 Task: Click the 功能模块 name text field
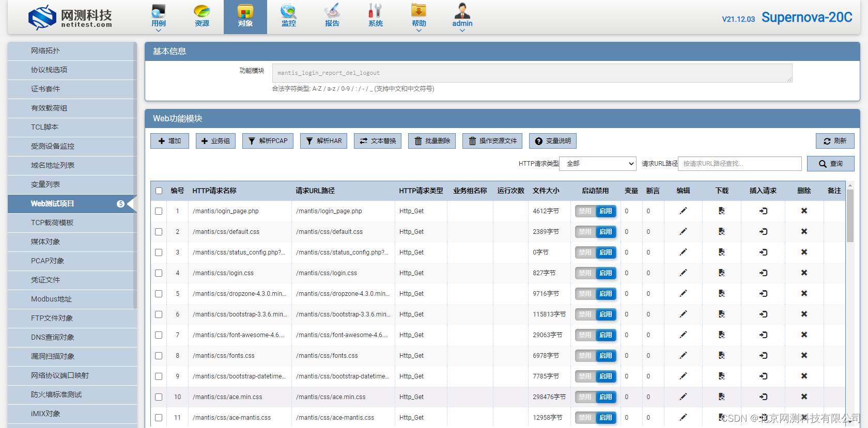532,73
